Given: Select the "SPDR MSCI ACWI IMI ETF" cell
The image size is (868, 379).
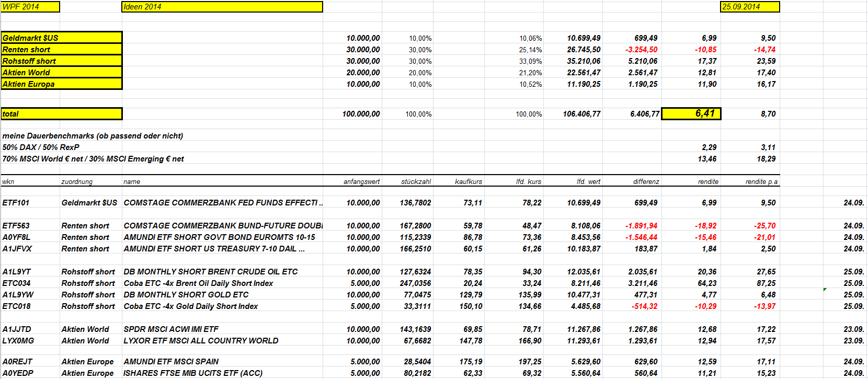Looking at the screenshot, I should (171, 329).
